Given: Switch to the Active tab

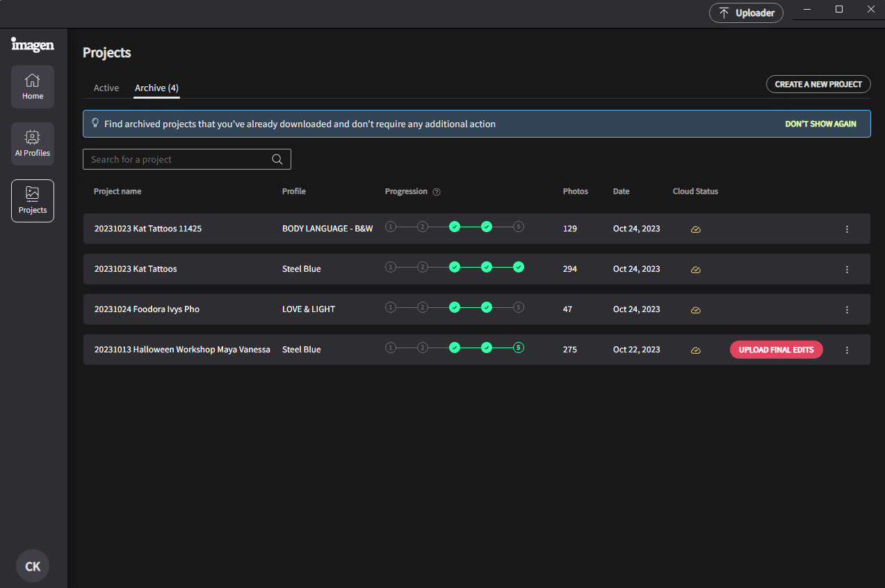Looking at the screenshot, I should [106, 88].
